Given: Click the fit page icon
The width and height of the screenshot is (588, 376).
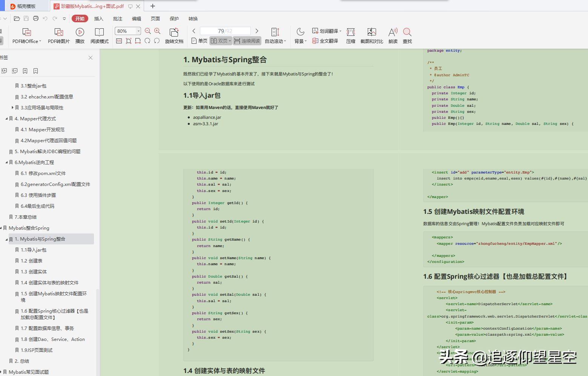Looking at the screenshot, I should [x=129, y=41].
